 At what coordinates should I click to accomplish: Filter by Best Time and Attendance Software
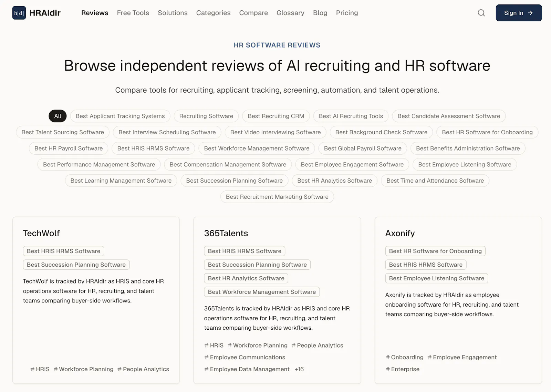point(435,181)
